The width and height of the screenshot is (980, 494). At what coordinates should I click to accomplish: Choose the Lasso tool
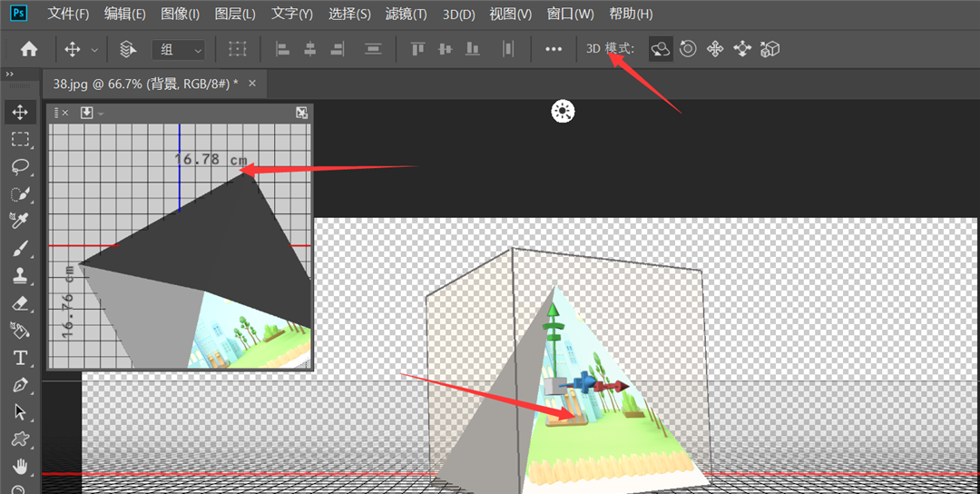coord(20,167)
